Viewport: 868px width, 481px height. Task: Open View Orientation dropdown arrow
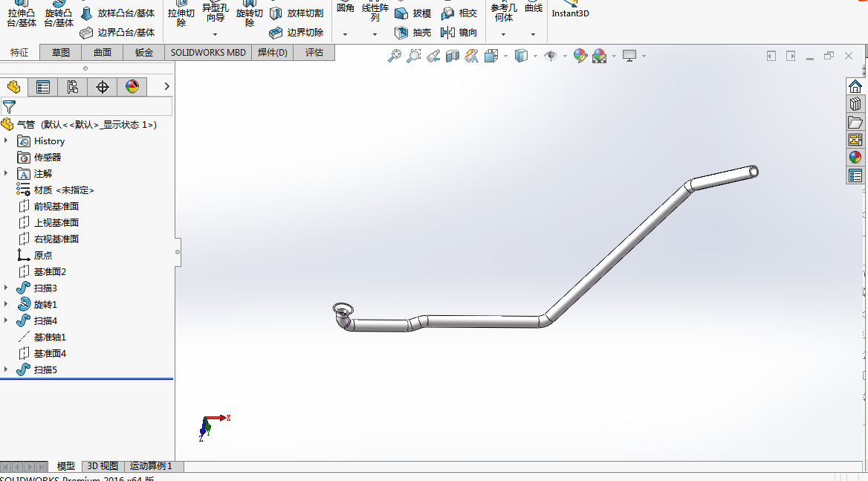(505, 56)
